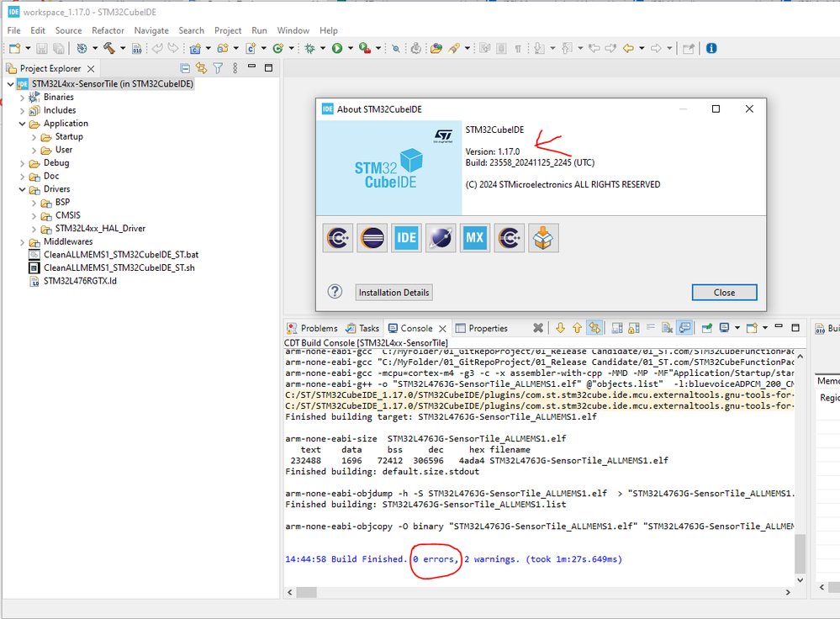Screen dimensions: 840x619
Task: Click the filter funnel icon in Project Explorer
Action: click(x=218, y=68)
